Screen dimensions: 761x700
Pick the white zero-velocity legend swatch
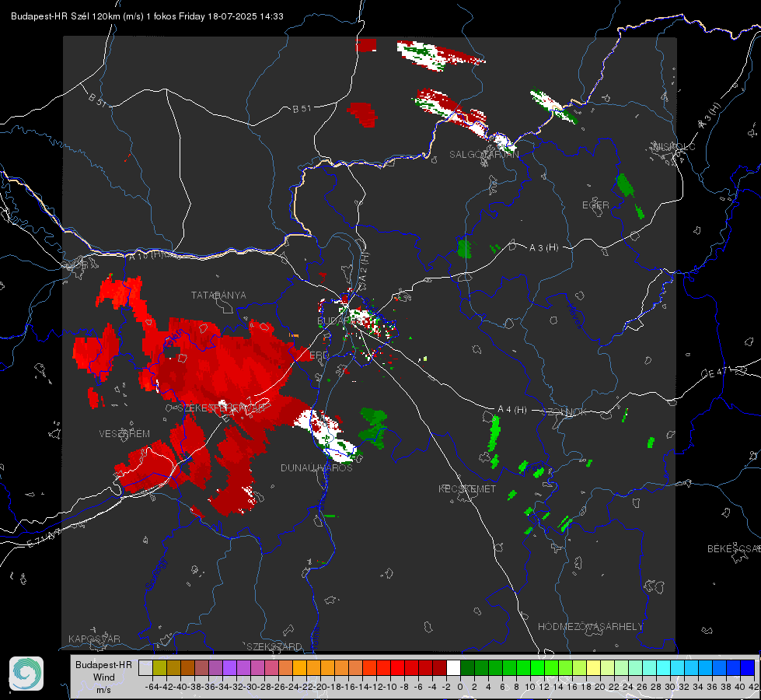[x=453, y=667]
